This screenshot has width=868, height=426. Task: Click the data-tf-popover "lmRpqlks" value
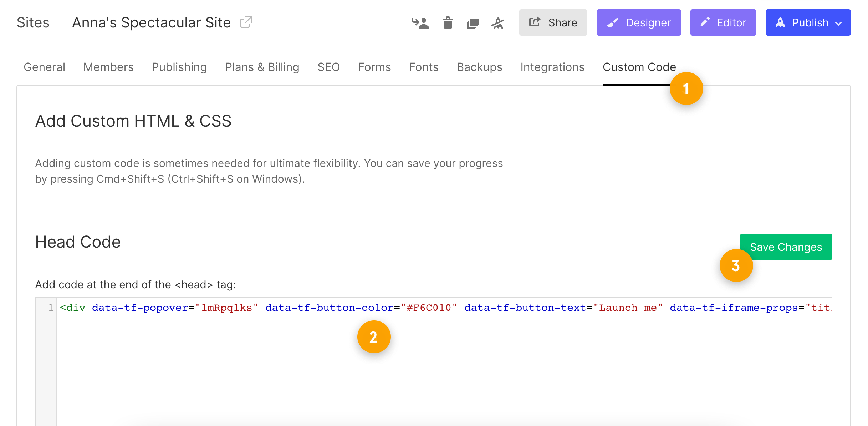click(x=227, y=308)
